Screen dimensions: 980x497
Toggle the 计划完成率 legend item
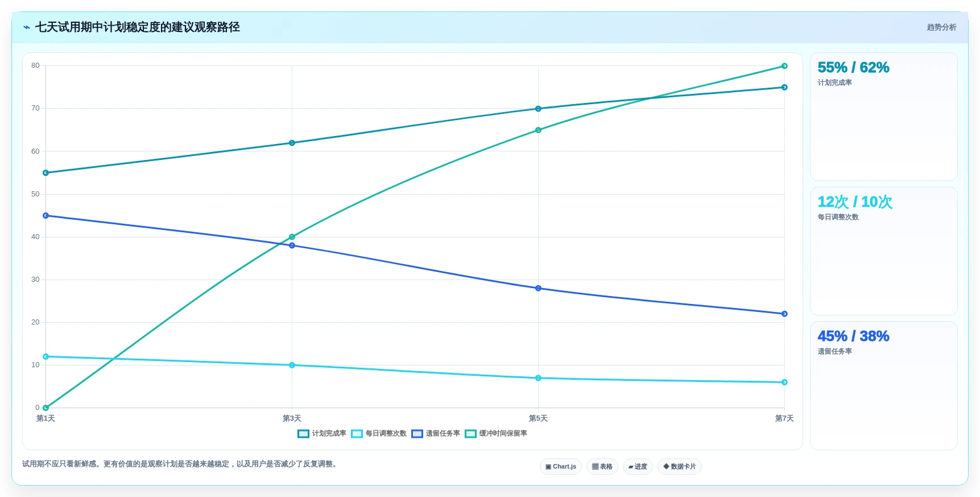pos(322,434)
